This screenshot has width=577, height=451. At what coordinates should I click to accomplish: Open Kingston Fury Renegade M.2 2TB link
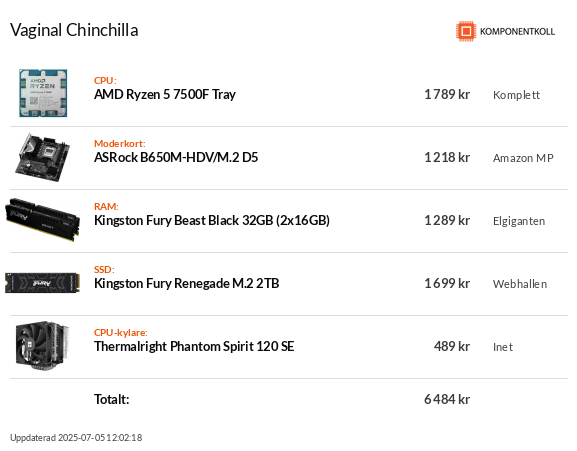(x=187, y=283)
